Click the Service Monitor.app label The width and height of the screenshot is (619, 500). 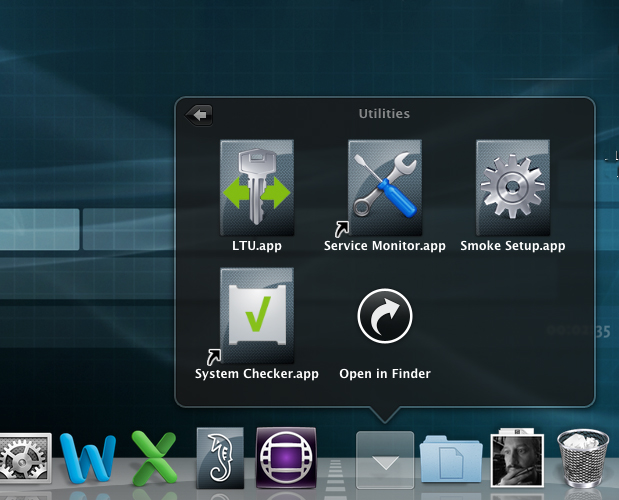[385, 246]
